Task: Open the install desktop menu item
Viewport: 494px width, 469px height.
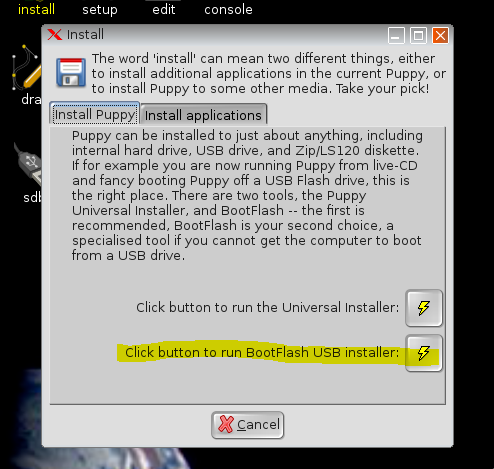Action: (36, 9)
